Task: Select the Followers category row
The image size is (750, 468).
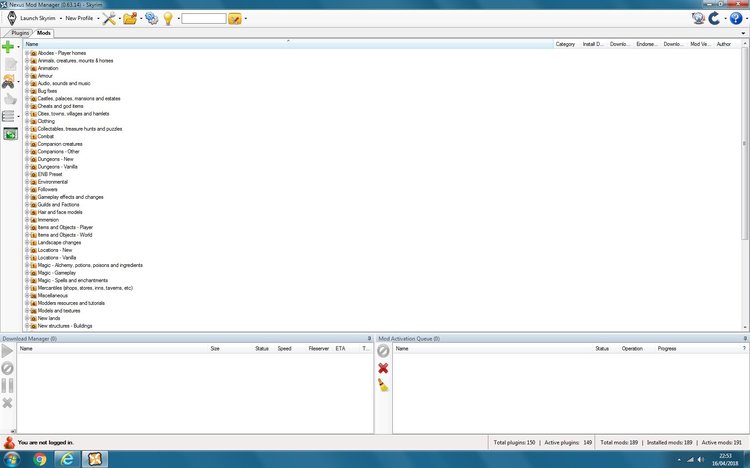Action: tap(47, 189)
